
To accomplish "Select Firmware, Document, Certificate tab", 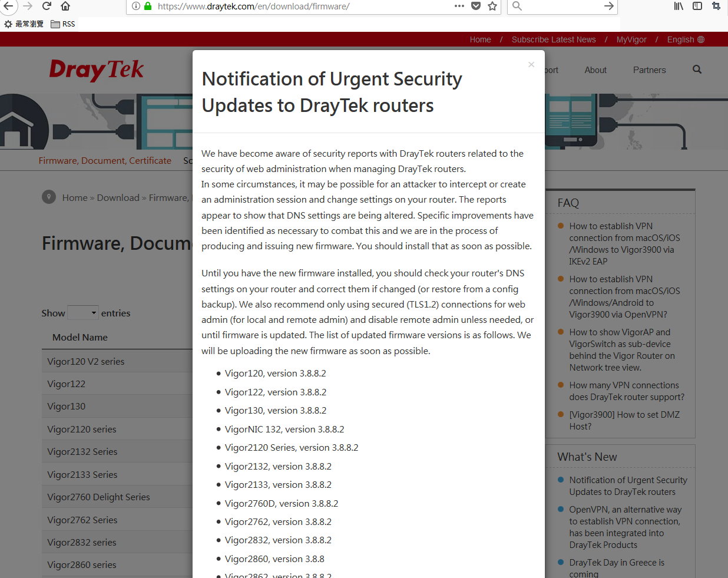I will [105, 160].
